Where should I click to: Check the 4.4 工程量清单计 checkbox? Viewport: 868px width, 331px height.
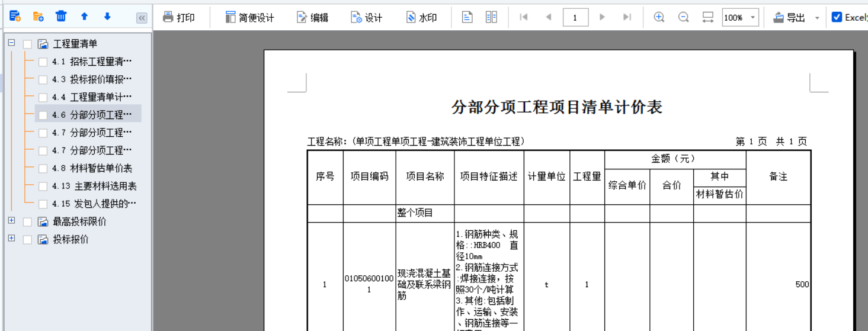[43, 97]
